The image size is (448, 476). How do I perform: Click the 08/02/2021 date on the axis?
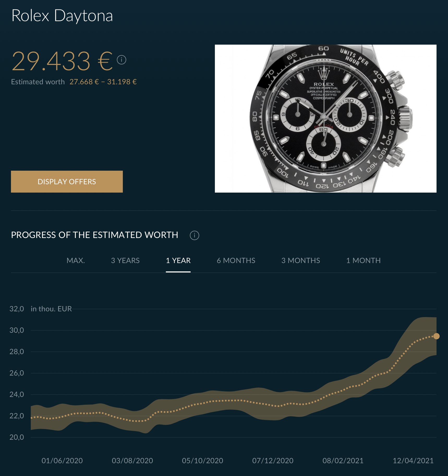[343, 461]
